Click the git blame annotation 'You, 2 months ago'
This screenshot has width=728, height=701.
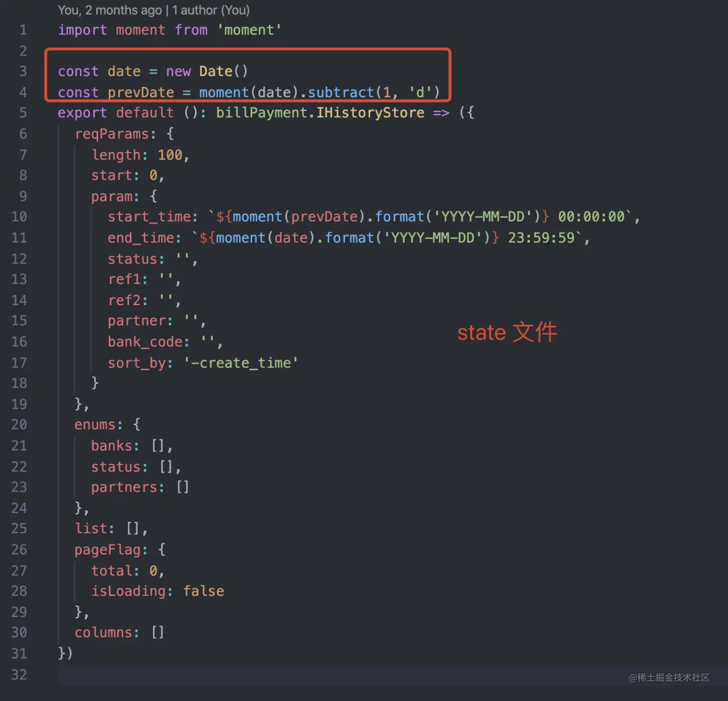pyautogui.click(x=110, y=10)
